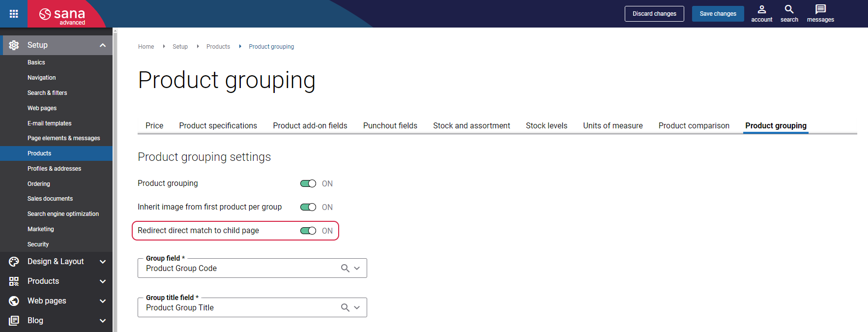Click the Group field input box
Screen dimensions: 868x332
coord(252,268)
